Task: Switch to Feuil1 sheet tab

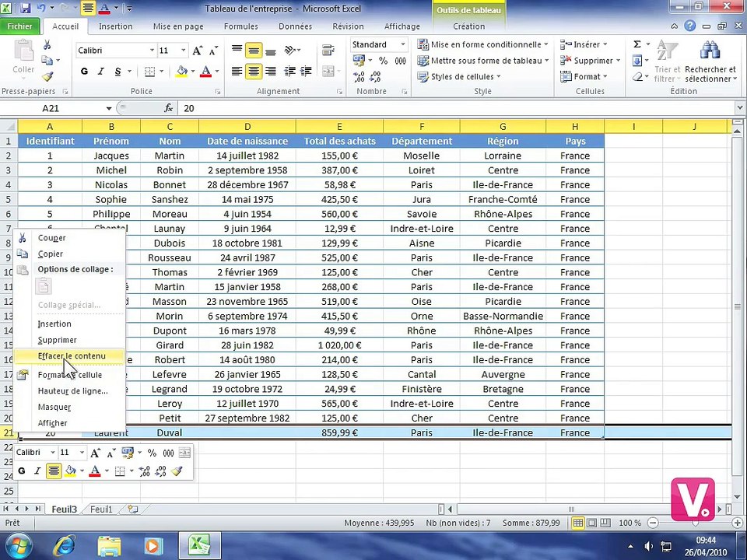Action: 101,509
